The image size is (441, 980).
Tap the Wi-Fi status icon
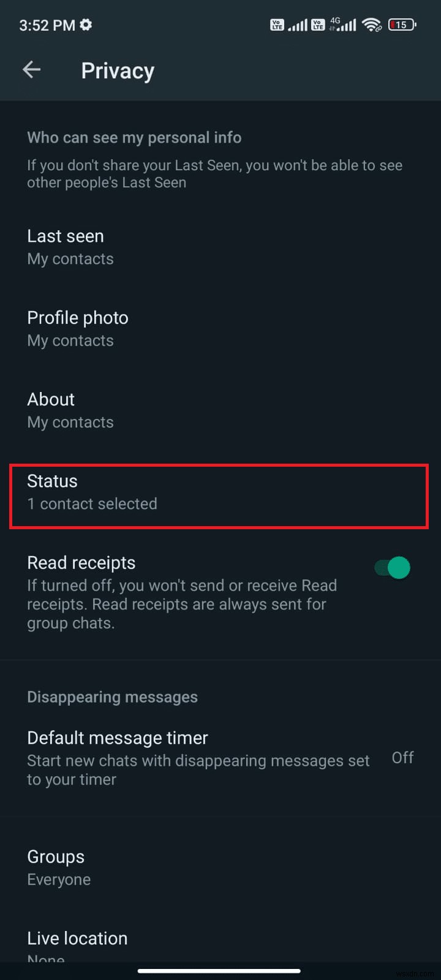pos(372,25)
